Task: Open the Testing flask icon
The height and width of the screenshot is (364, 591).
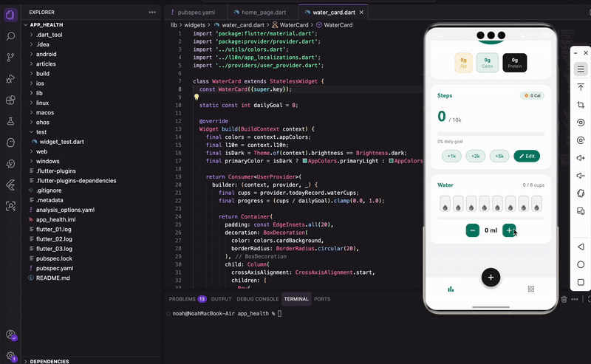Action: click(x=10, y=121)
